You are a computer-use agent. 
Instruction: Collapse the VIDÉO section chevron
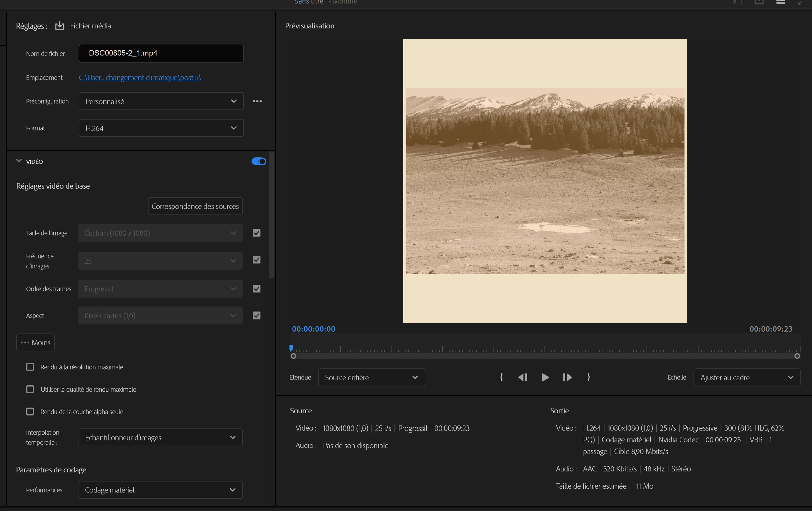19,161
